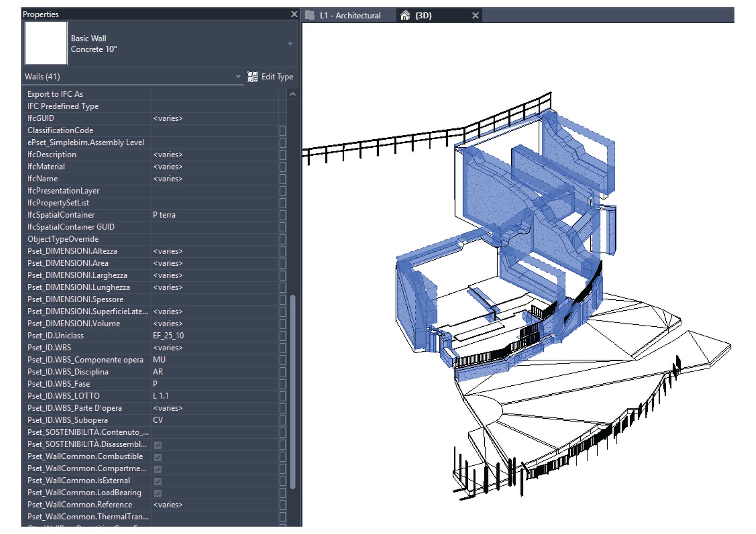Select Pset_WallCommon.Reference label
Screen dimensions: 756x534
(79, 505)
